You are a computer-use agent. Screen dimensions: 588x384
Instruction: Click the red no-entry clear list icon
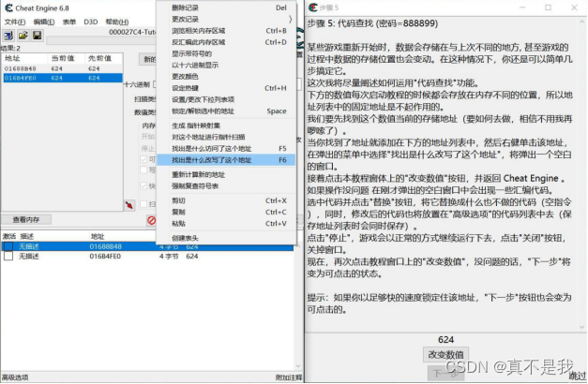pyautogui.click(x=152, y=220)
